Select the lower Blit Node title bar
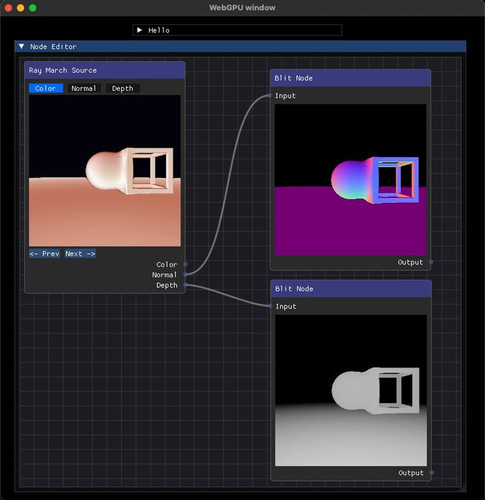 pyautogui.click(x=351, y=289)
